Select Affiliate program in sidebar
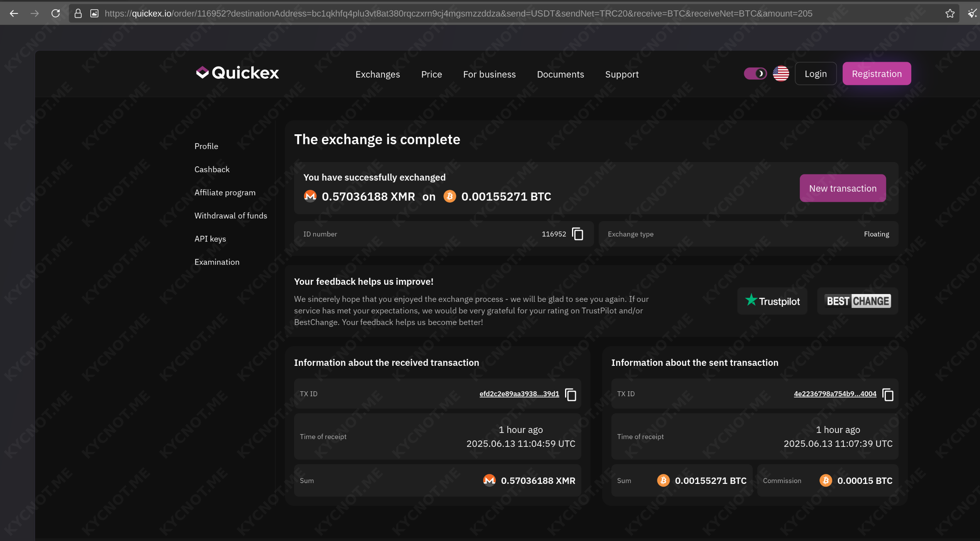 pos(225,192)
